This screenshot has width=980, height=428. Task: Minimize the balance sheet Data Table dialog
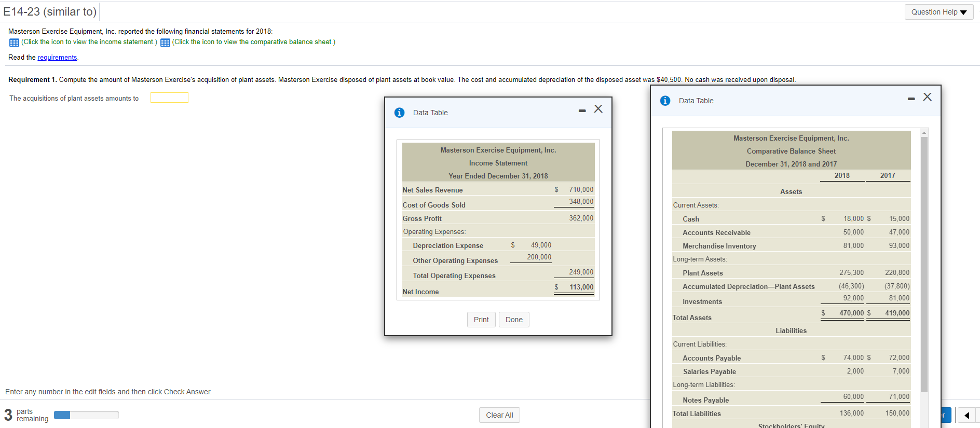(x=911, y=99)
